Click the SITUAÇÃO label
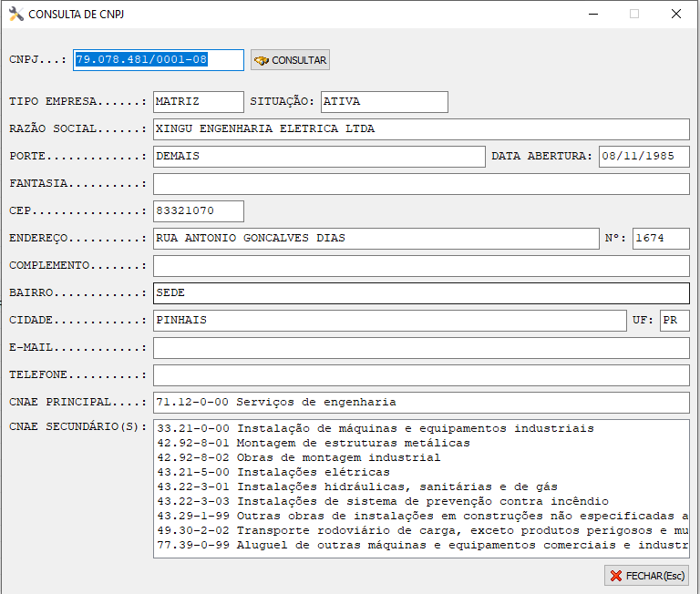The image size is (700, 594). 282,102
